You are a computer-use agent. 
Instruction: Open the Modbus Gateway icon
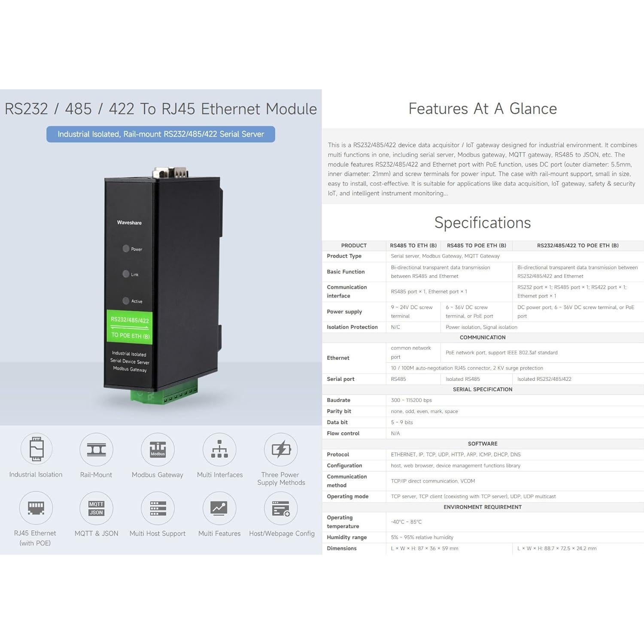tap(157, 450)
